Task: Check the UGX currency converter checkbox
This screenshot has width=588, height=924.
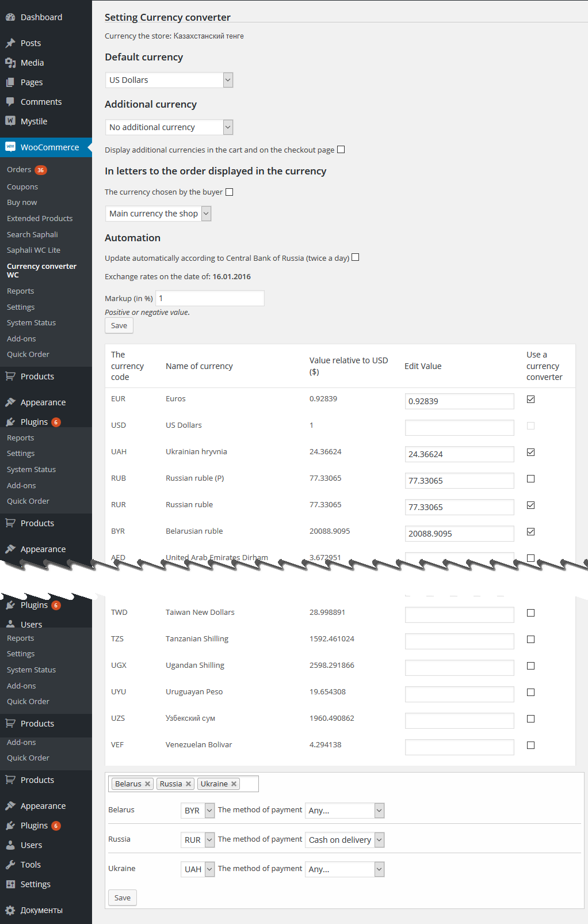Action: (x=531, y=666)
